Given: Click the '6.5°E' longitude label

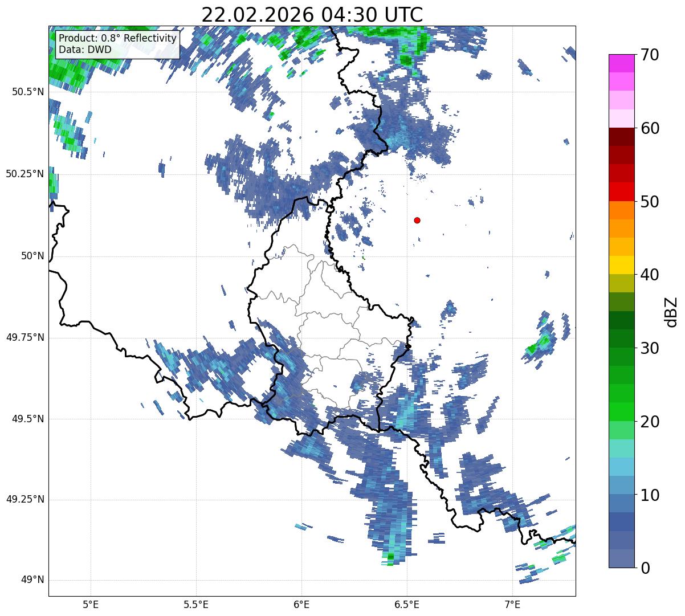Looking at the screenshot, I should [407, 604].
